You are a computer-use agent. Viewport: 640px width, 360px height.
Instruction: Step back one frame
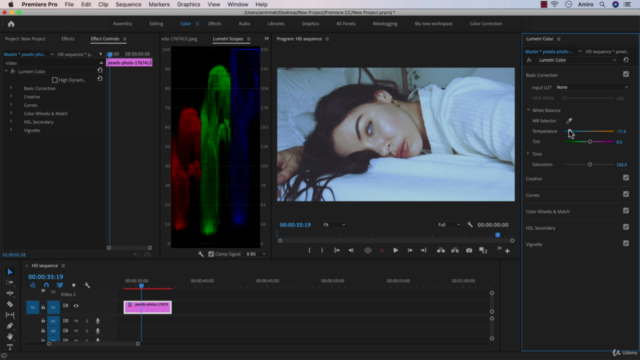click(x=351, y=250)
